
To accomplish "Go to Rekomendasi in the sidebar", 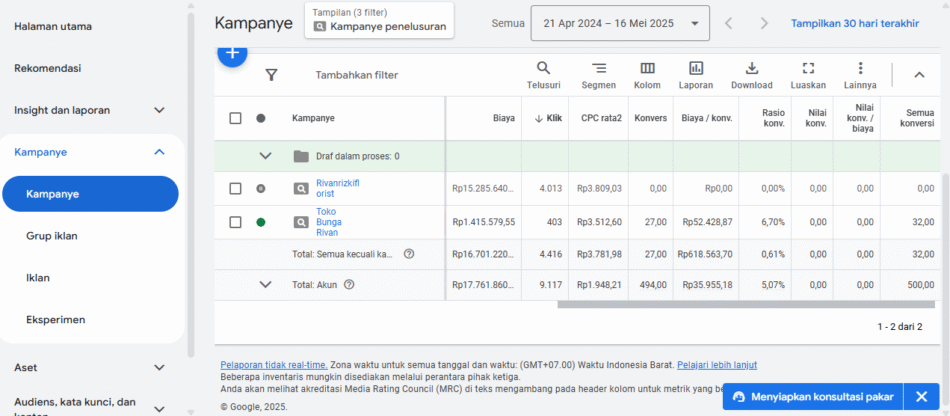I will pyautogui.click(x=61, y=69).
